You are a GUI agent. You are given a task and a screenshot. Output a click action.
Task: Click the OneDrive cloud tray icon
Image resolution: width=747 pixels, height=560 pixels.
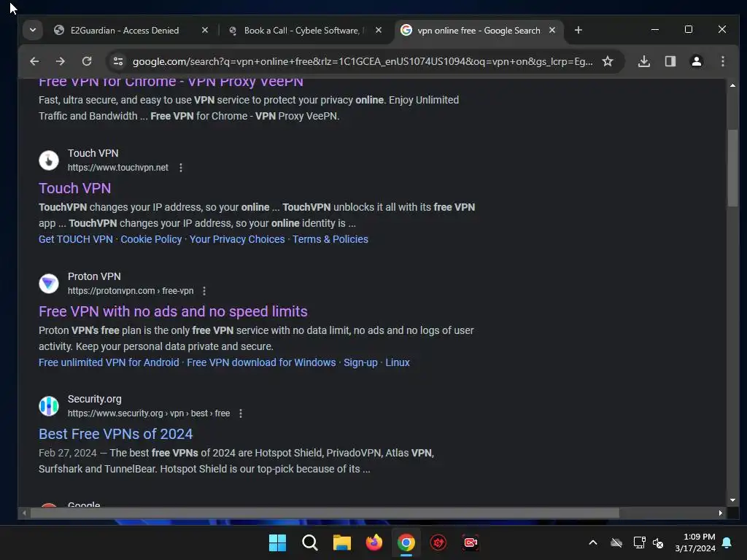click(616, 542)
